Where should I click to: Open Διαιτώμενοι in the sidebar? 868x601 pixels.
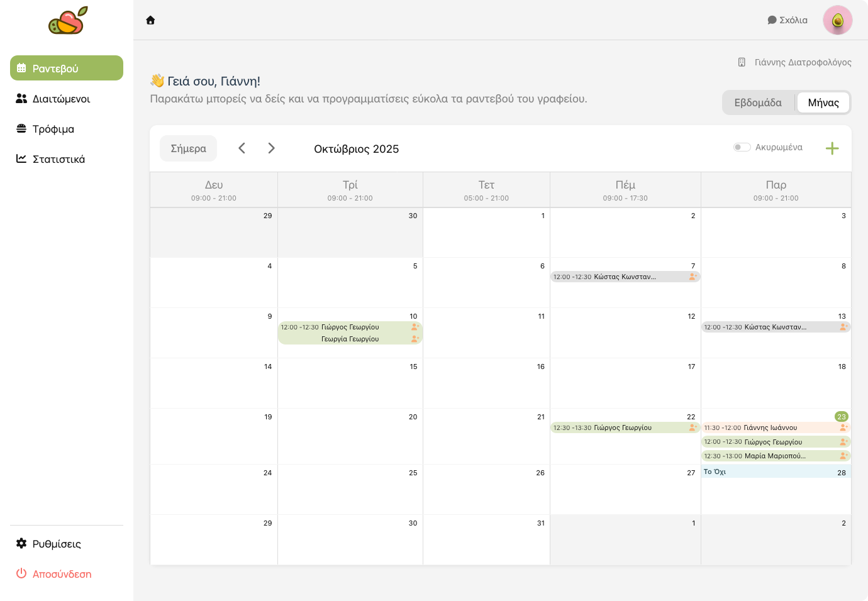coord(61,99)
